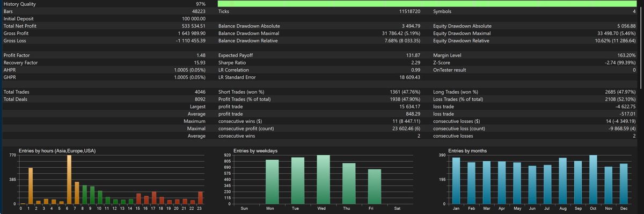Select the largest loss trade value -4 622.75
This screenshot has width=644, height=214.
[626, 106]
